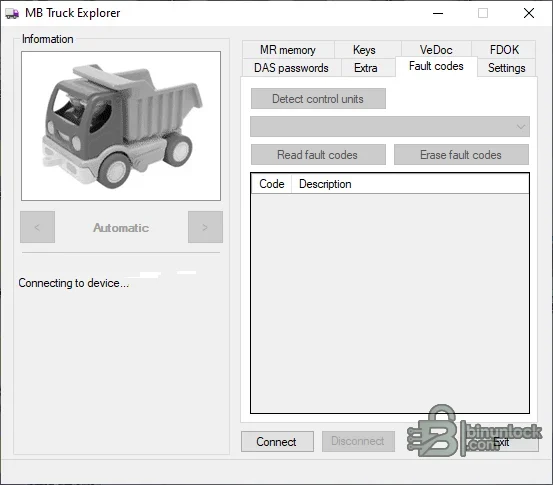553x485 pixels.
Task: Open the DAS passwords tab
Action: (291, 68)
